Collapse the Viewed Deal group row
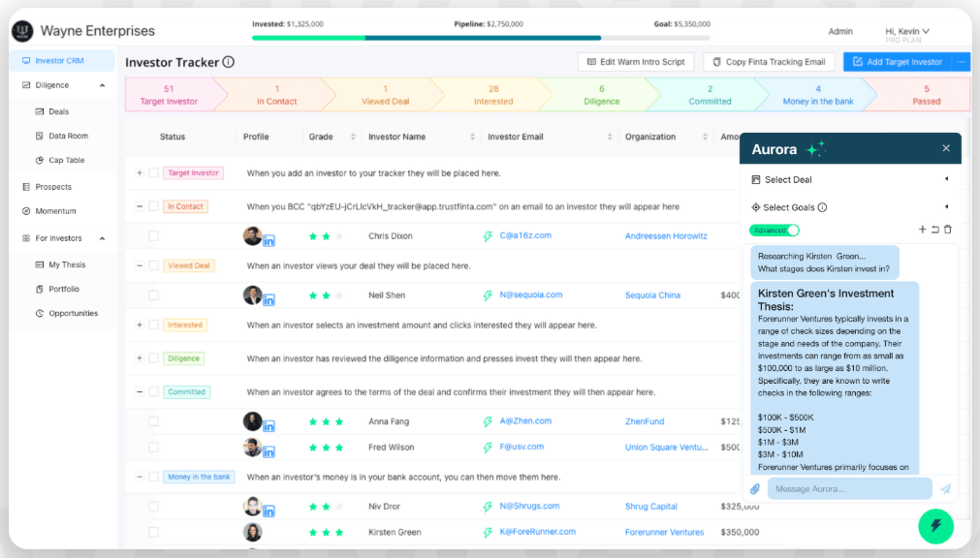 [140, 265]
